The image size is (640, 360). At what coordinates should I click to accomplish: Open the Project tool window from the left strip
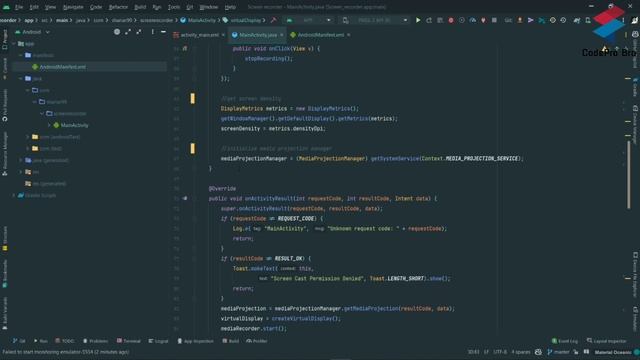[5, 40]
